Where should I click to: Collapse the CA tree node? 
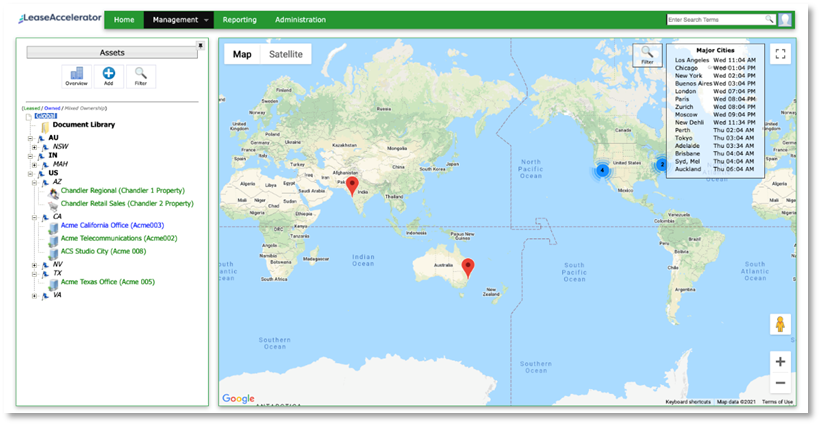35,217
